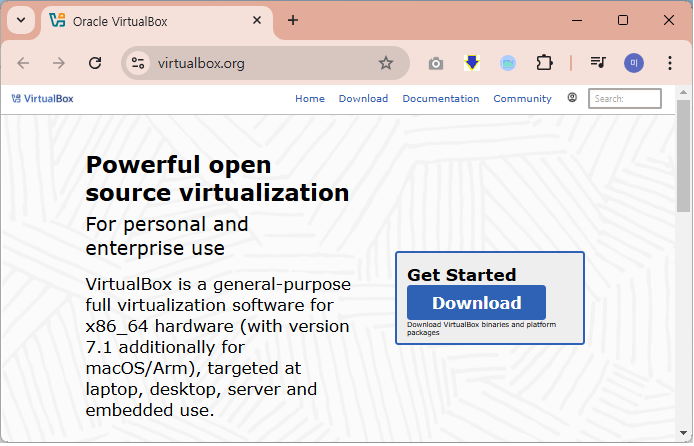Open the Download navigation link
The height and width of the screenshot is (446, 694).
[x=363, y=99]
